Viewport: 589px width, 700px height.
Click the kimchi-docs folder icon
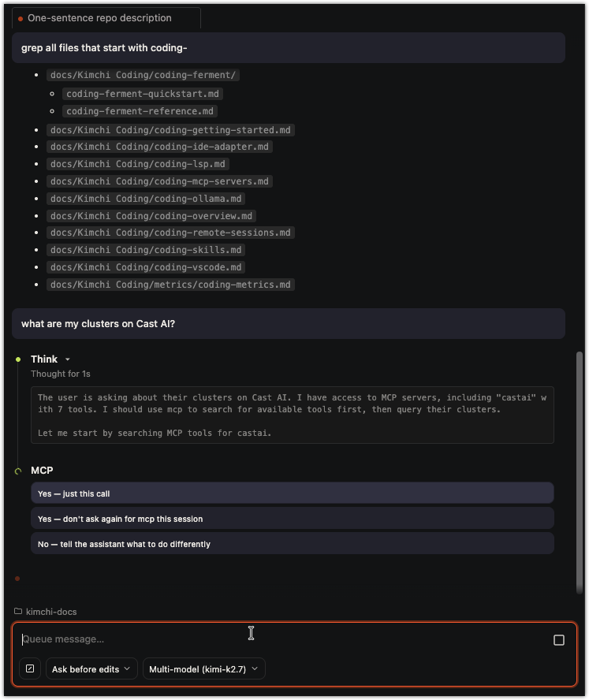point(18,611)
